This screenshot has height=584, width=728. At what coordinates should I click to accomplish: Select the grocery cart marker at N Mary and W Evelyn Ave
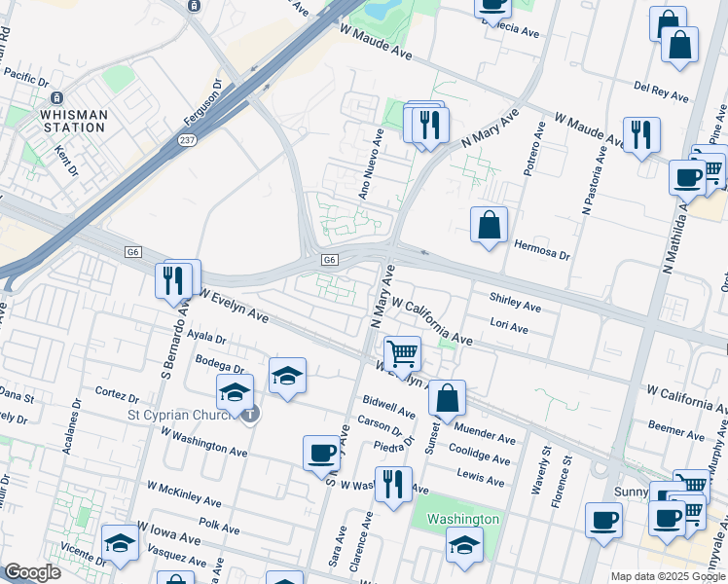click(403, 354)
